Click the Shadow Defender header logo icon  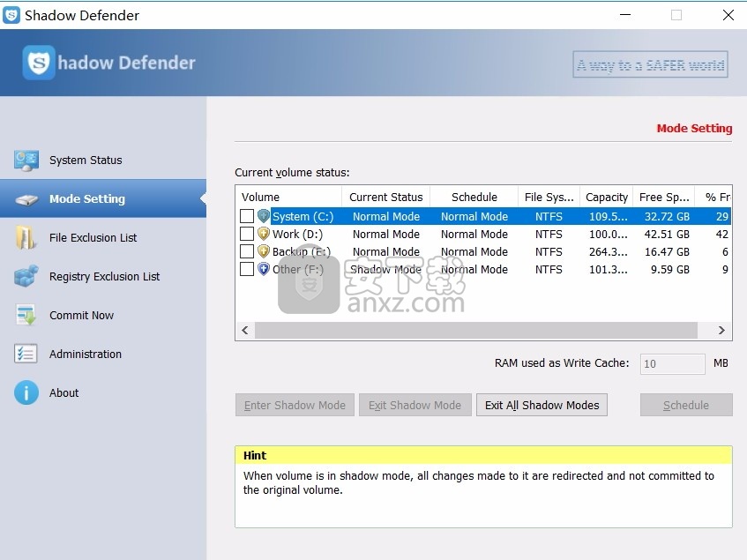point(39,63)
